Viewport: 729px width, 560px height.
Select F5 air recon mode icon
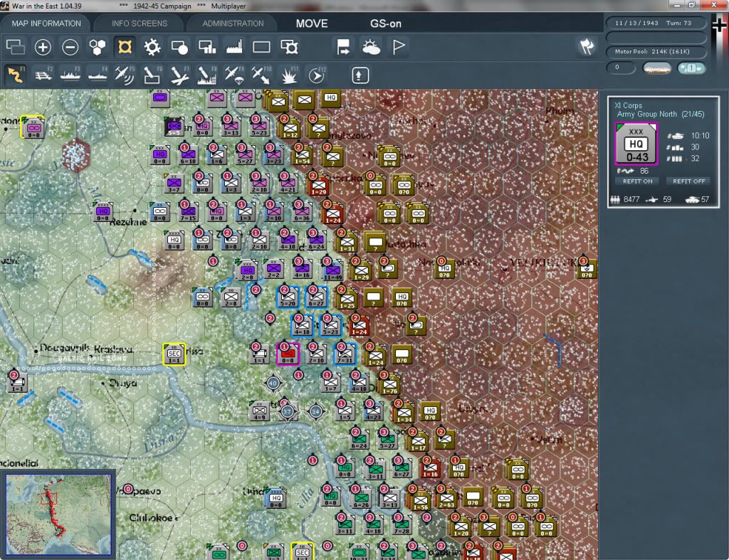click(x=125, y=75)
